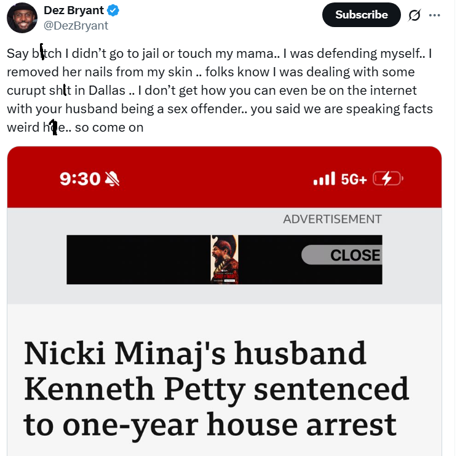Expand the attached screenshot via red header
This screenshot has width=476, height=456.
tap(224, 177)
